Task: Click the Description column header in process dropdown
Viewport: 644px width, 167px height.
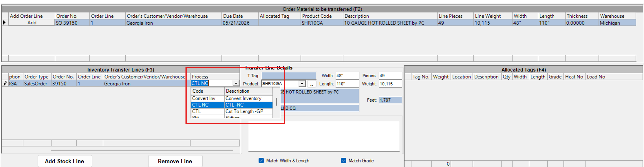Action: tap(248, 91)
